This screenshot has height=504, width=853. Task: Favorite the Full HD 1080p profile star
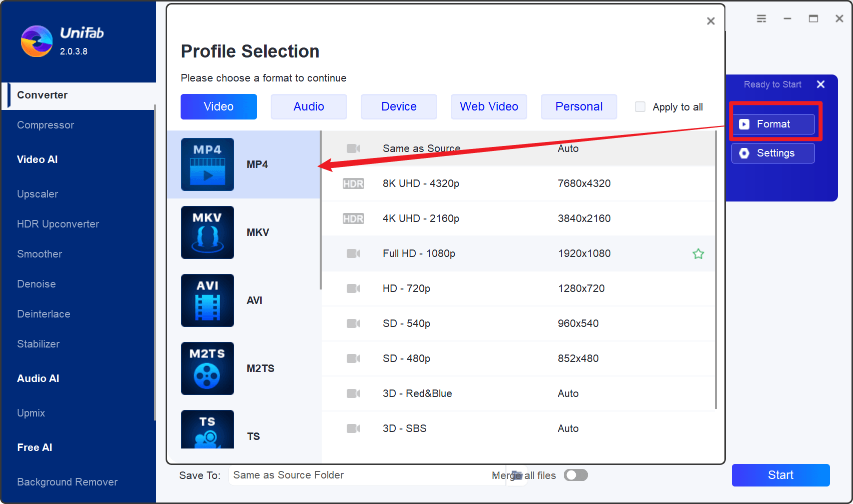point(698,254)
